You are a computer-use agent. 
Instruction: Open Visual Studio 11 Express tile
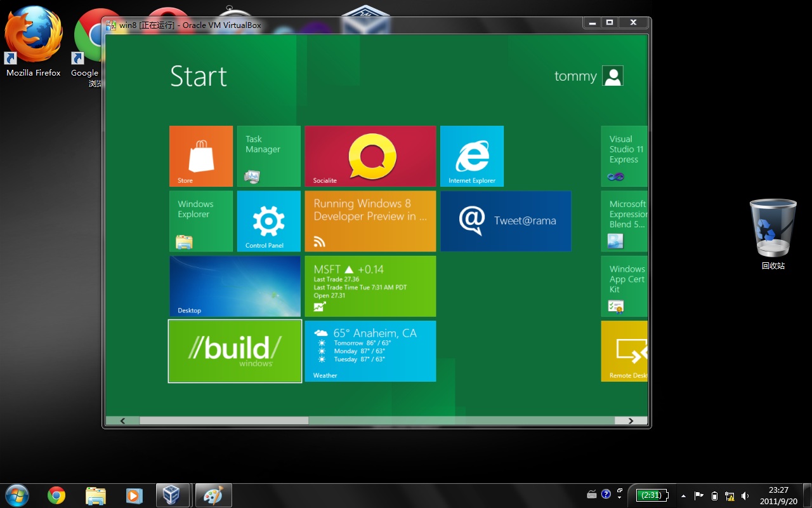click(x=624, y=156)
